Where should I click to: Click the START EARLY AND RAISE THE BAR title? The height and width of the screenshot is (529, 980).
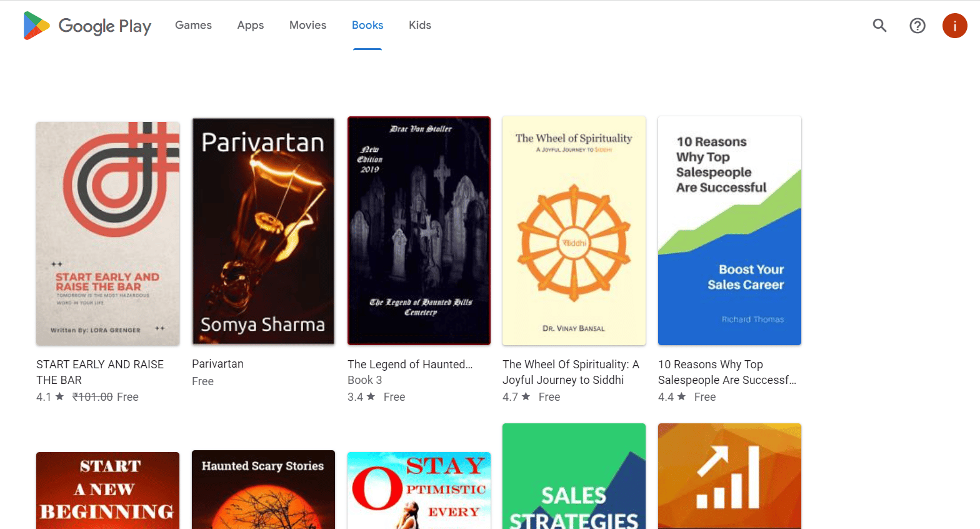pyautogui.click(x=100, y=372)
